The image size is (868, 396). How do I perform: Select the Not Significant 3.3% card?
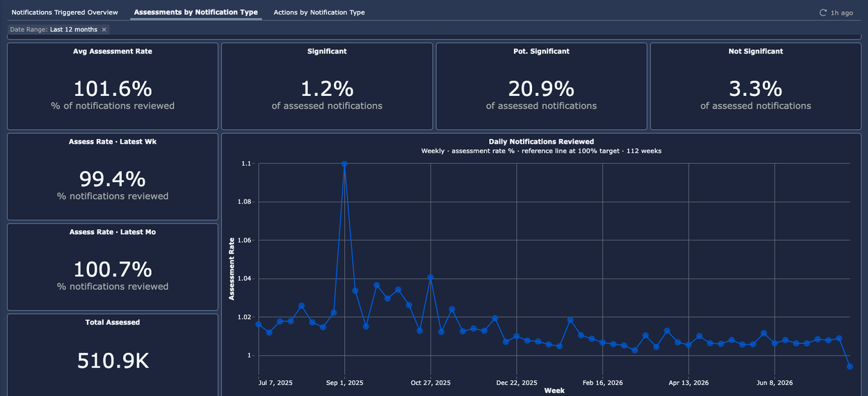click(x=755, y=86)
